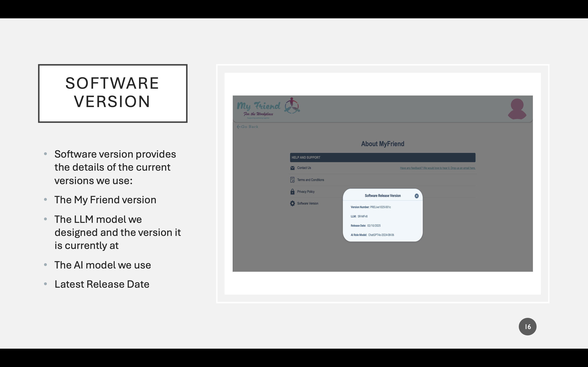Click the HELP AND SUPPORT header bar
This screenshot has width=588, height=367.
point(382,158)
